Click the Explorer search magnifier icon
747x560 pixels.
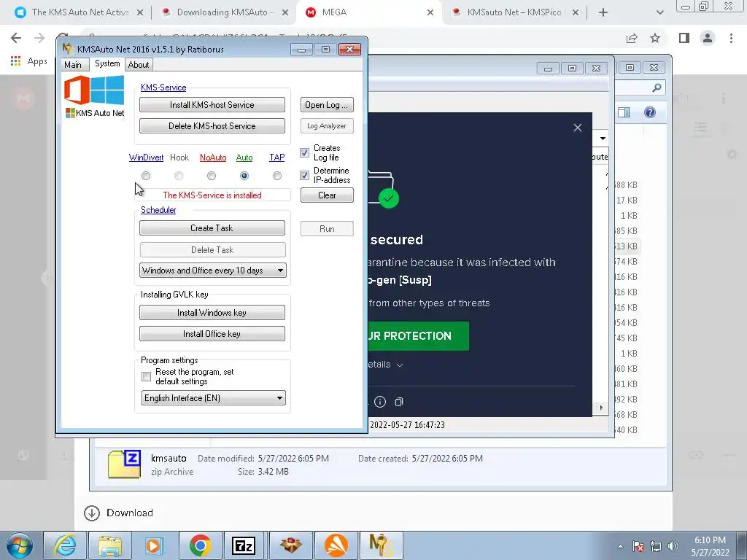(657, 87)
